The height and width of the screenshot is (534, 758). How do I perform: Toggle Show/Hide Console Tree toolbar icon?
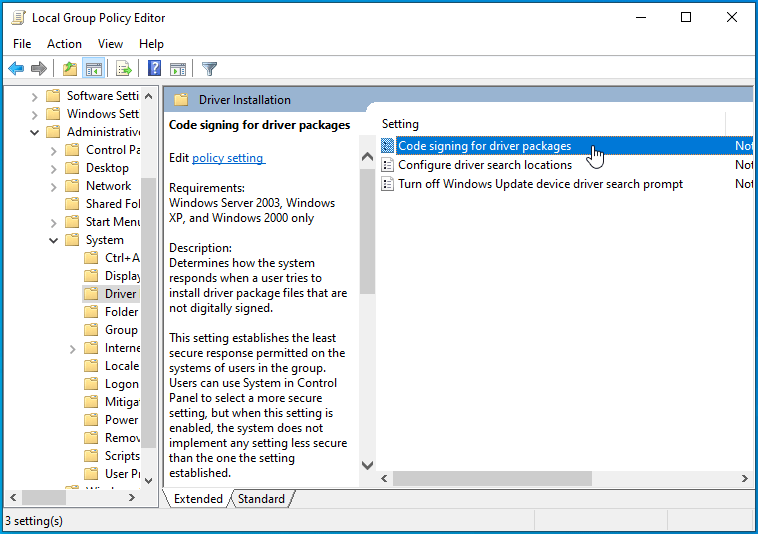click(x=93, y=69)
